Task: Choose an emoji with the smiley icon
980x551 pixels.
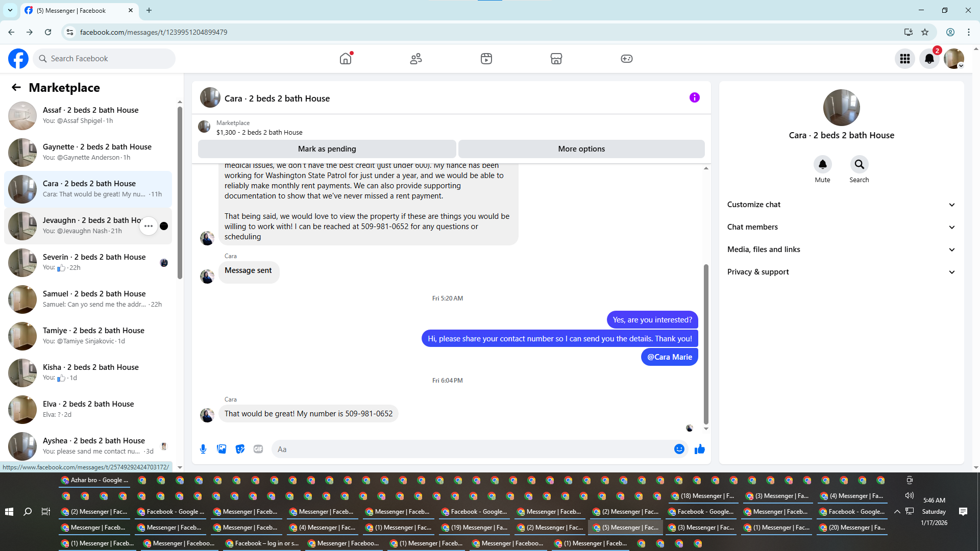Action: click(679, 449)
